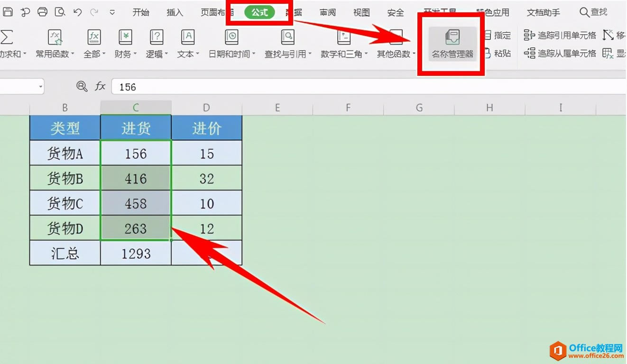The width and height of the screenshot is (627, 364).
Task: Click the 常用函数 star function icon
Action: 55,37
